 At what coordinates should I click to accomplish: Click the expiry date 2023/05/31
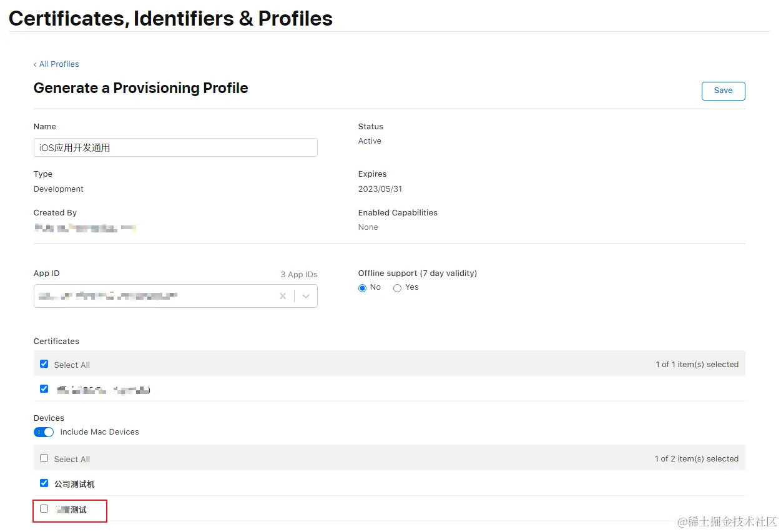pos(380,189)
